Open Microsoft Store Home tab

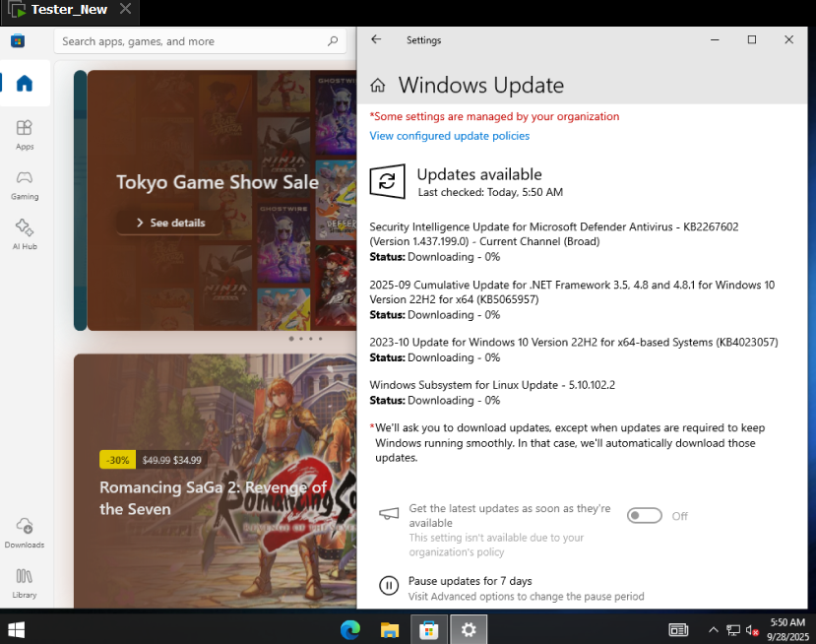(x=25, y=84)
